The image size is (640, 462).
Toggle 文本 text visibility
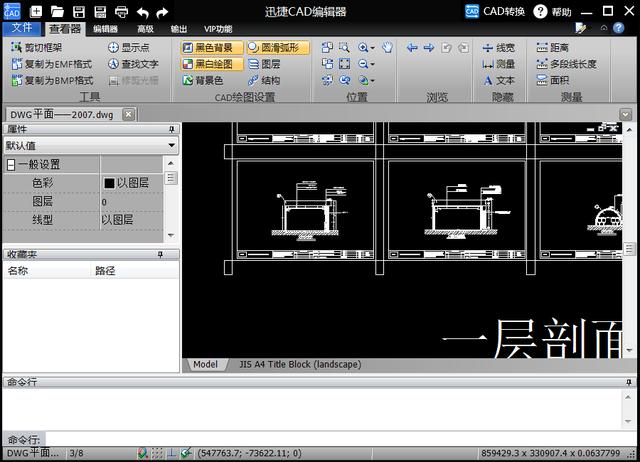point(498,80)
